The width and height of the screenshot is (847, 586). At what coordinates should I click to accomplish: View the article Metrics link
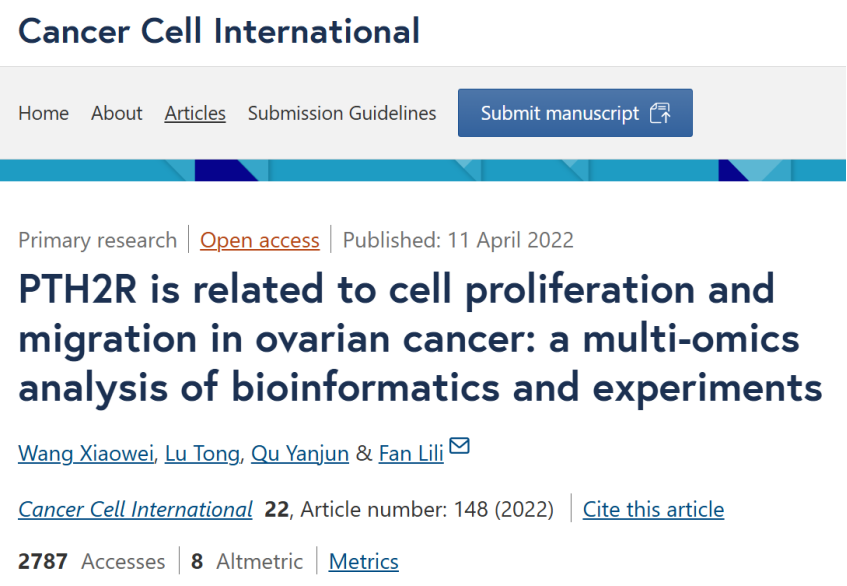pos(364,562)
